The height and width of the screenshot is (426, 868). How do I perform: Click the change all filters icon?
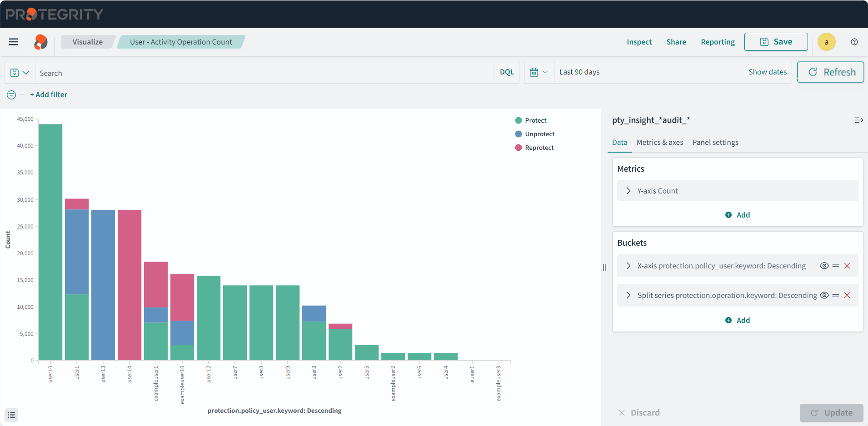coord(11,95)
